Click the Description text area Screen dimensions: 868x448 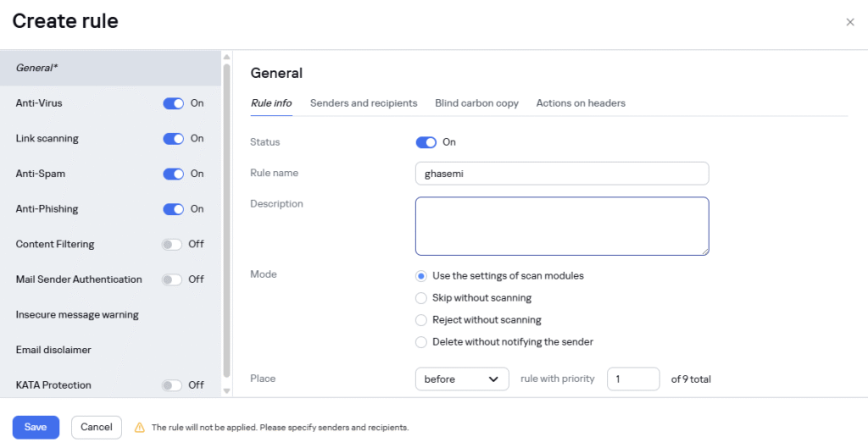pyautogui.click(x=562, y=226)
